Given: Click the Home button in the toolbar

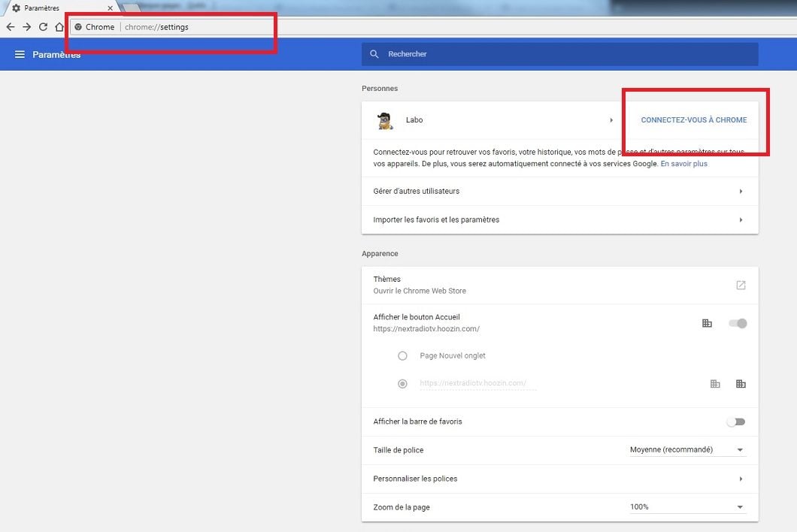Looking at the screenshot, I should coord(59,27).
